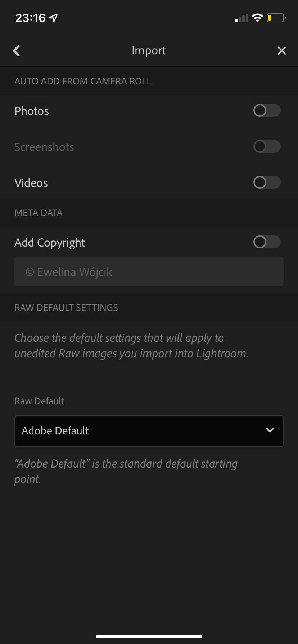This screenshot has height=644, width=298.
Task: Tap the cellular signal bars icon
Action: point(241,18)
